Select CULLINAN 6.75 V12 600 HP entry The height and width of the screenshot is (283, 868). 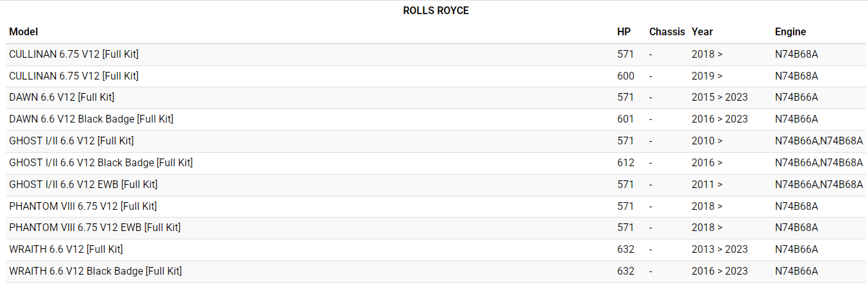(74, 76)
